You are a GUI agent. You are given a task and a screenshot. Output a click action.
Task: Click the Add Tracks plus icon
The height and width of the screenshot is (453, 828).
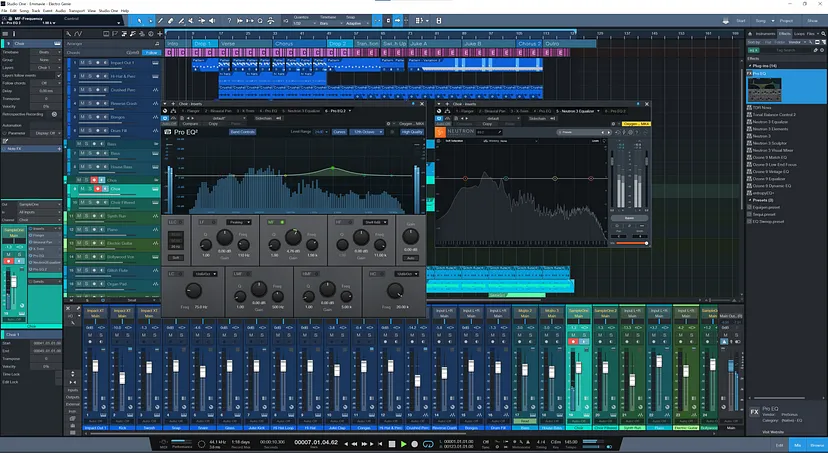(159, 34)
